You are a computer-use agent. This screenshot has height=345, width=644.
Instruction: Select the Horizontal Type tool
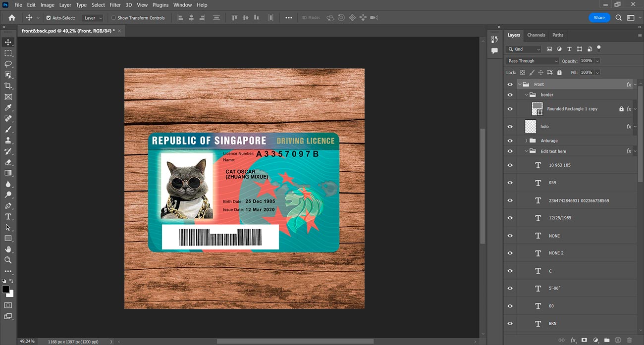pos(8,216)
